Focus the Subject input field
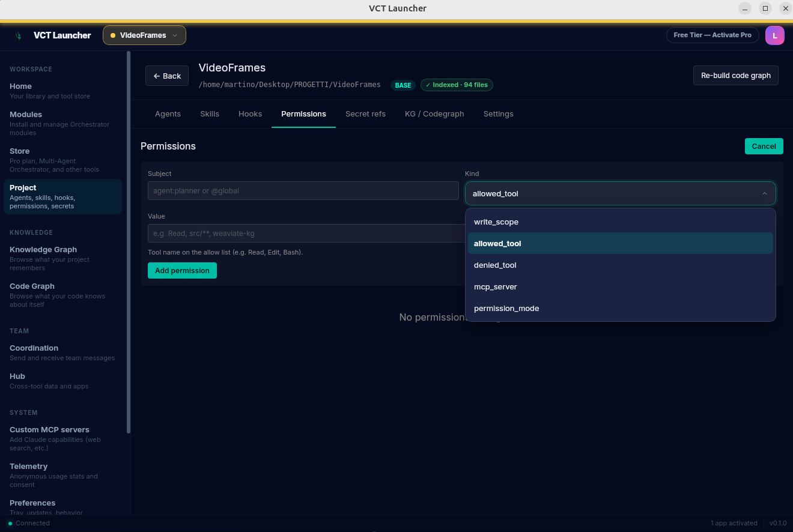The image size is (793, 532). tap(303, 191)
